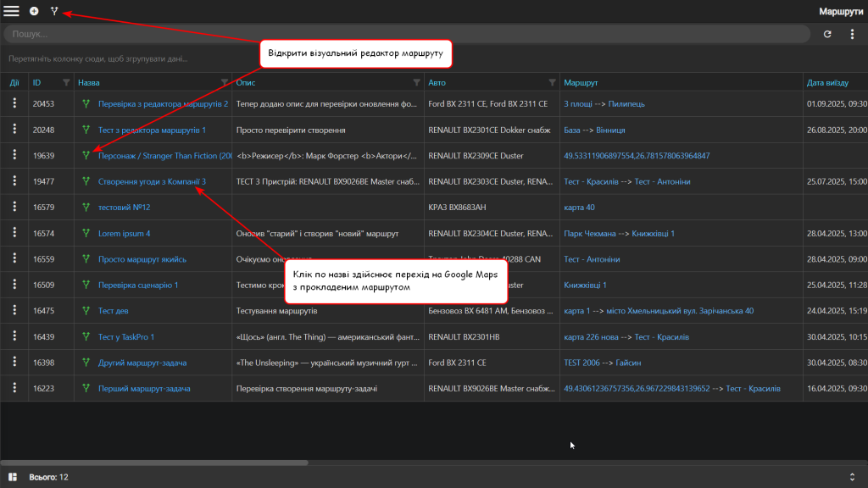Click route editor icon for Другий маршрут-задача
868x488 pixels.
[86, 363]
